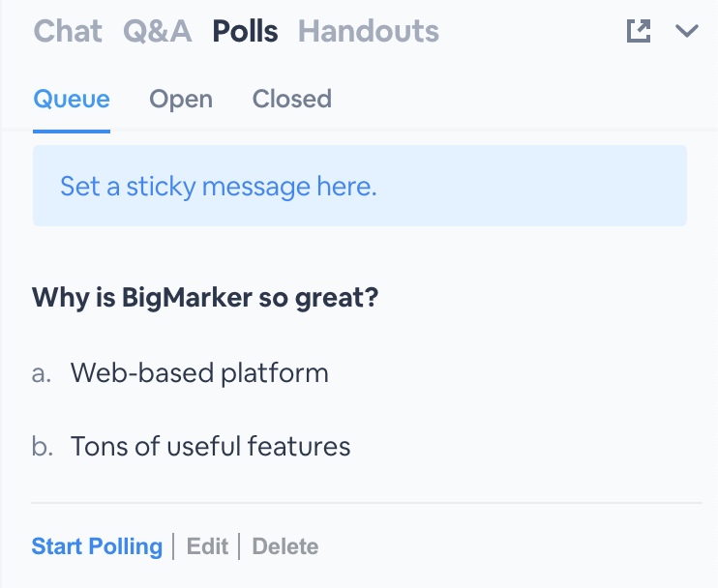Select answer 'Tons of useful features'
The height and width of the screenshot is (588, 718).
tap(210, 447)
